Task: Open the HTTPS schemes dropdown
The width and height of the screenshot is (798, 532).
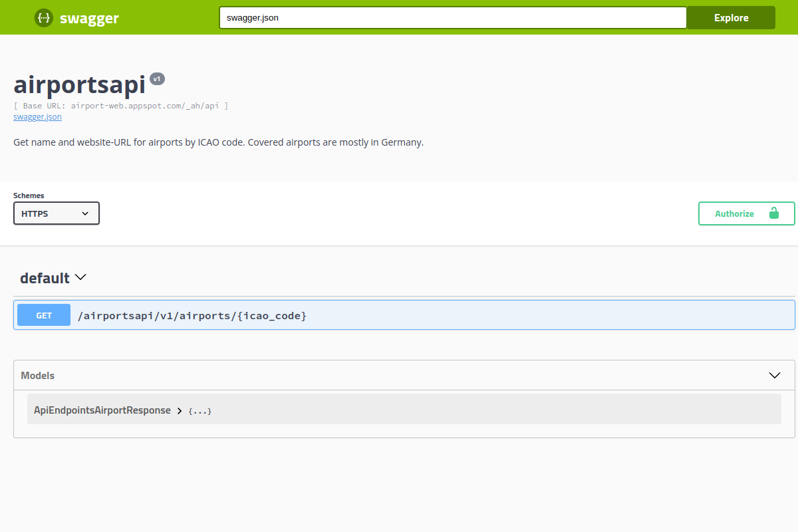Action: point(57,213)
